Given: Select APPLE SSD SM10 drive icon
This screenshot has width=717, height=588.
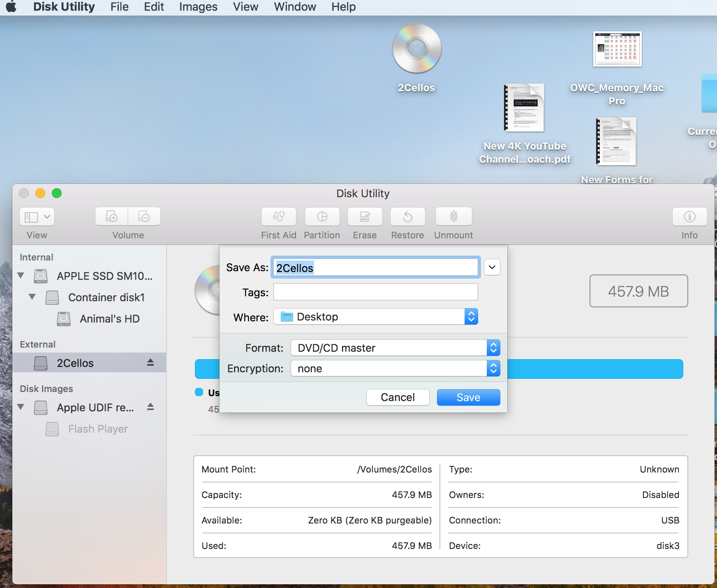Looking at the screenshot, I should pos(41,276).
